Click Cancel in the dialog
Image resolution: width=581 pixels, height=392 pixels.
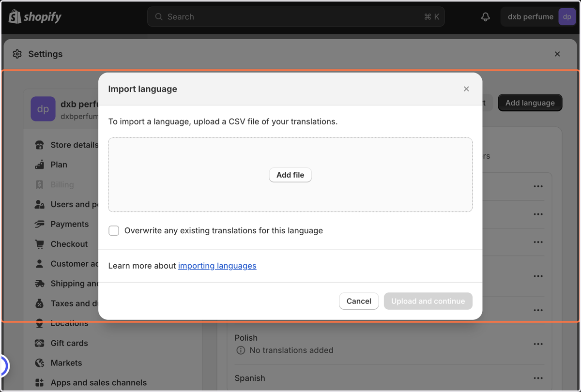coord(359,301)
